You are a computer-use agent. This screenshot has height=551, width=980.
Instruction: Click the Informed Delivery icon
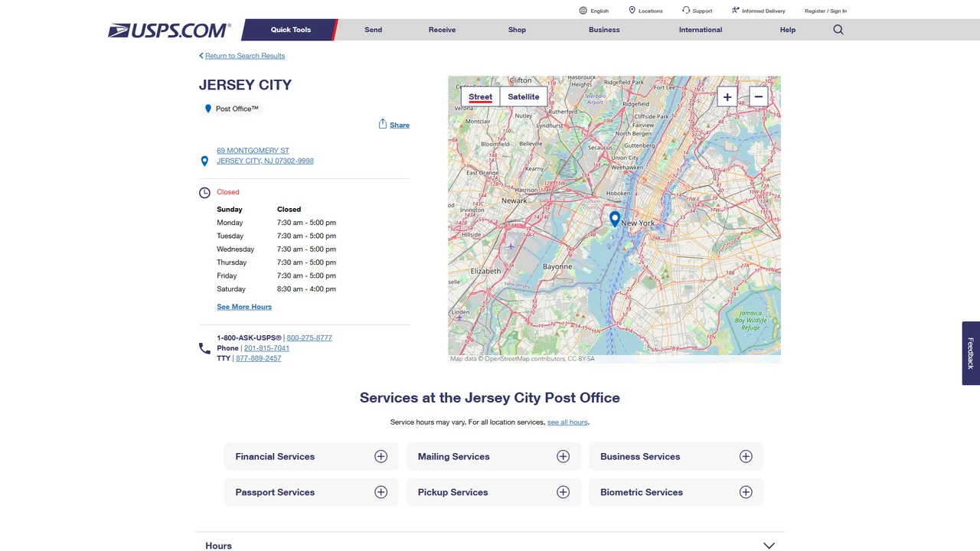pyautogui.click(x=735, y=11)
